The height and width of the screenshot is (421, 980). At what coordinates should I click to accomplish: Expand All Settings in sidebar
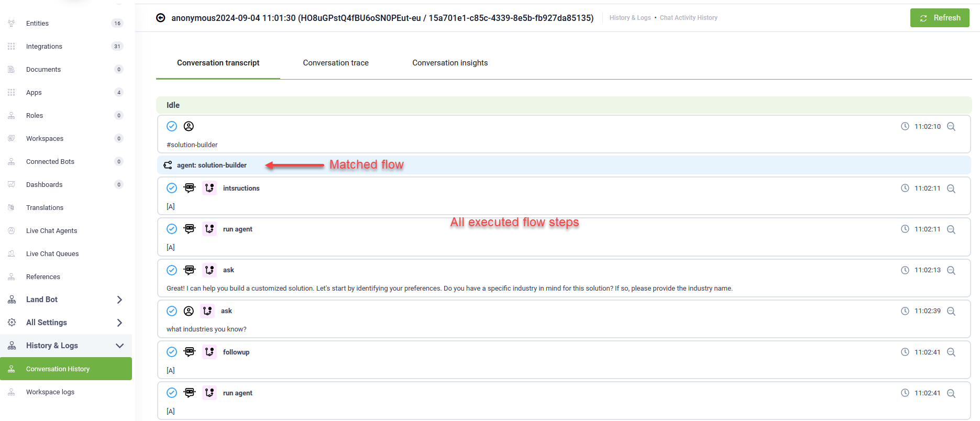point(119,323)
